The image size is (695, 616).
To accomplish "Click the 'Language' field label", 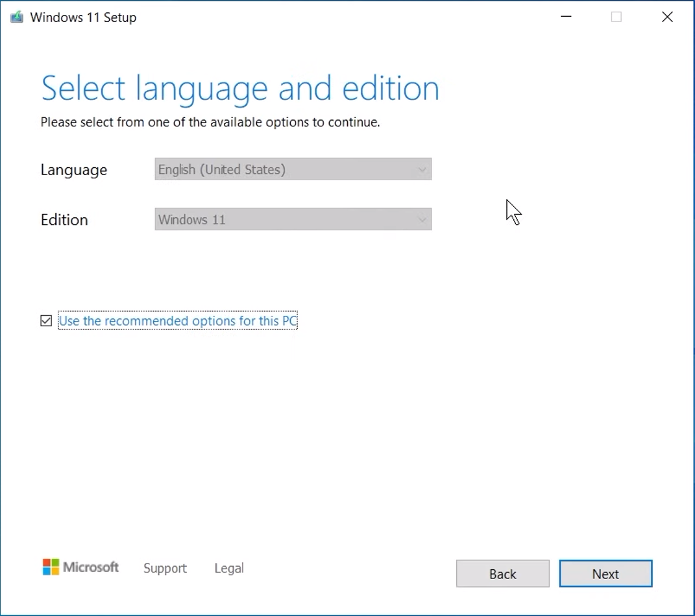I will point(74,170).
